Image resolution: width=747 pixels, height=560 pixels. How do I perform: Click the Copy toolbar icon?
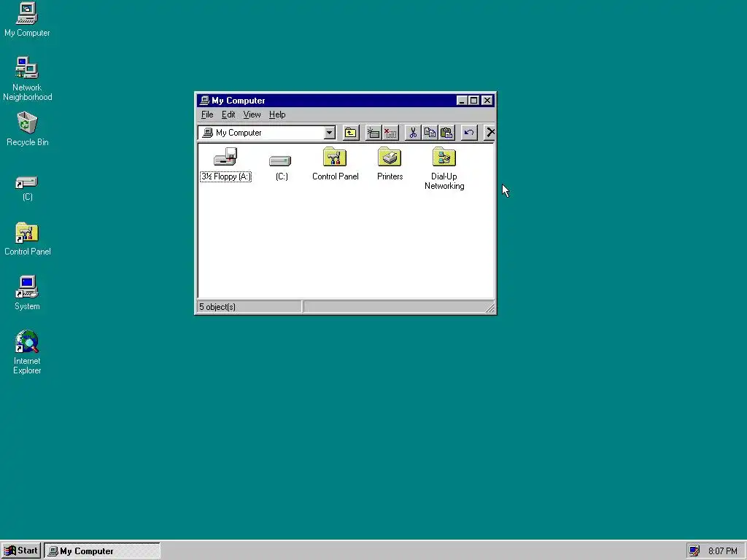point(430,133)
